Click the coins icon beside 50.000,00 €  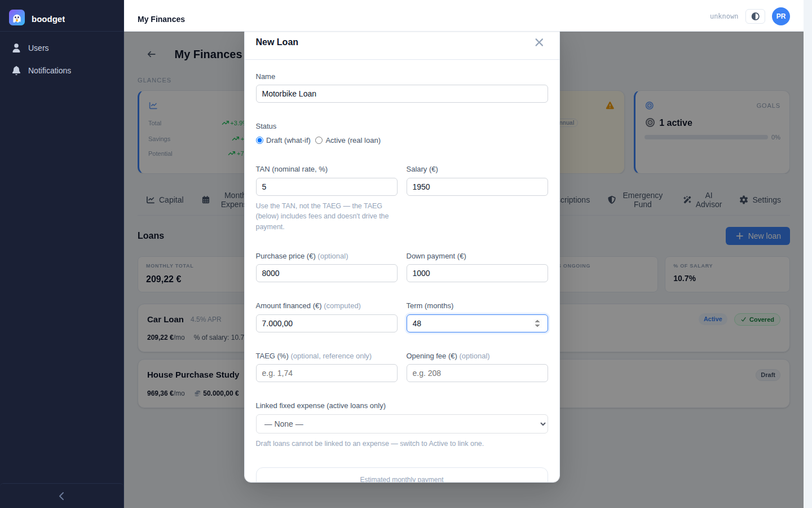point(197,393)
